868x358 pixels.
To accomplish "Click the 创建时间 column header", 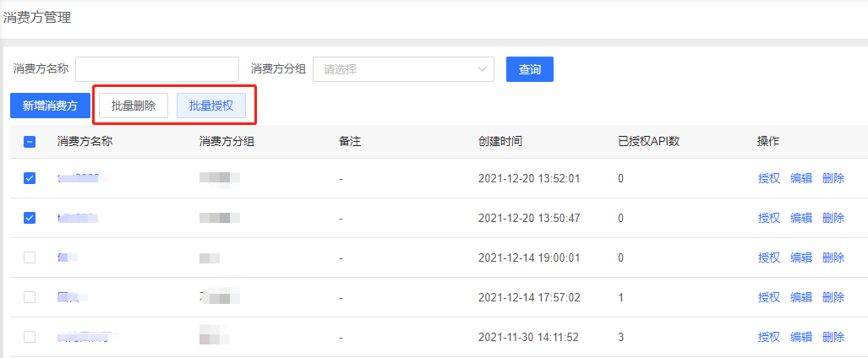I will 500,142.
